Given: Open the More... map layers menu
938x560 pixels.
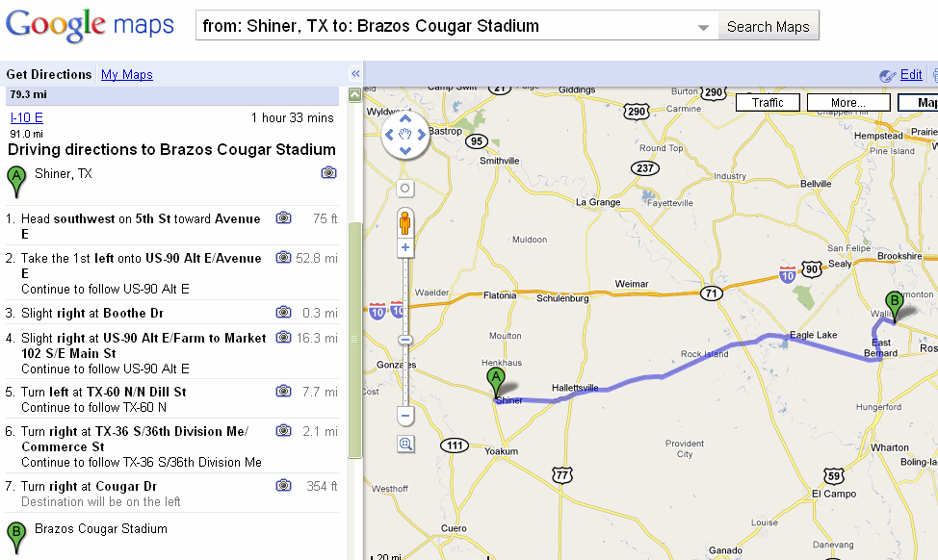Looking at the screenshot, I should 847,103.
